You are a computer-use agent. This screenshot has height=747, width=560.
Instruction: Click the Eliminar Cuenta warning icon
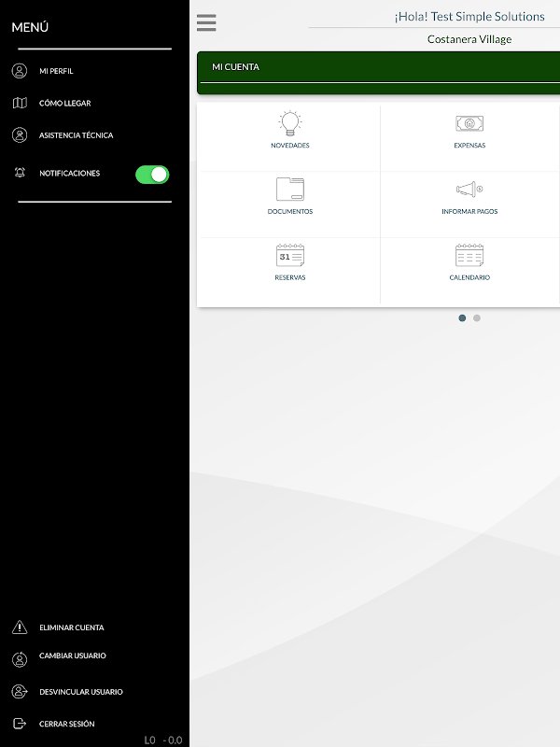tap(20, 627)
